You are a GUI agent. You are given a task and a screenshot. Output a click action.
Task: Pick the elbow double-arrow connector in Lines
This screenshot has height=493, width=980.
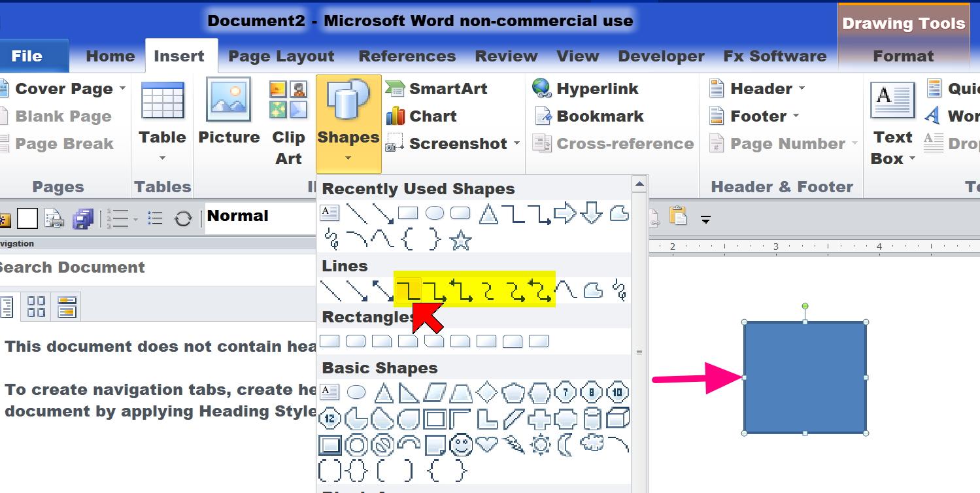click(462, 290)
